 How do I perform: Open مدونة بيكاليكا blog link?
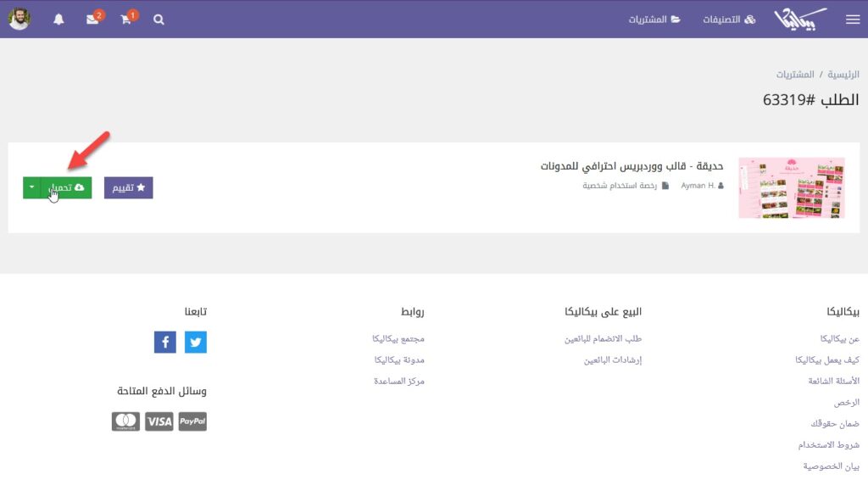(x=399, y=360)
